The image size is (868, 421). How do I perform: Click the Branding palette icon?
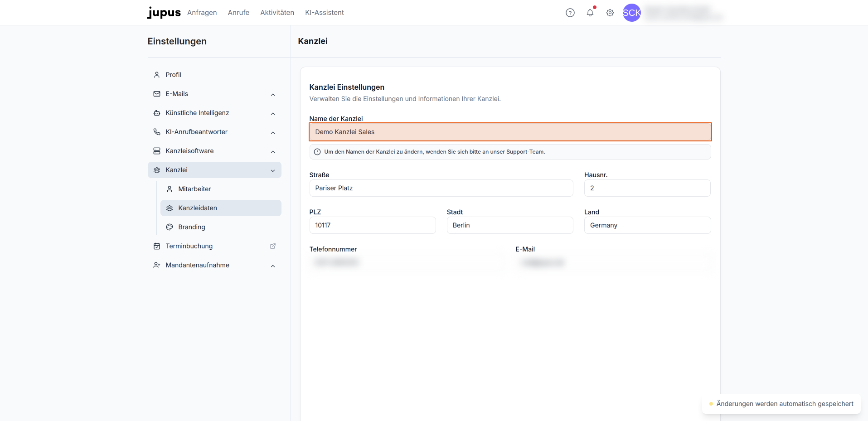tap(170, 227)
